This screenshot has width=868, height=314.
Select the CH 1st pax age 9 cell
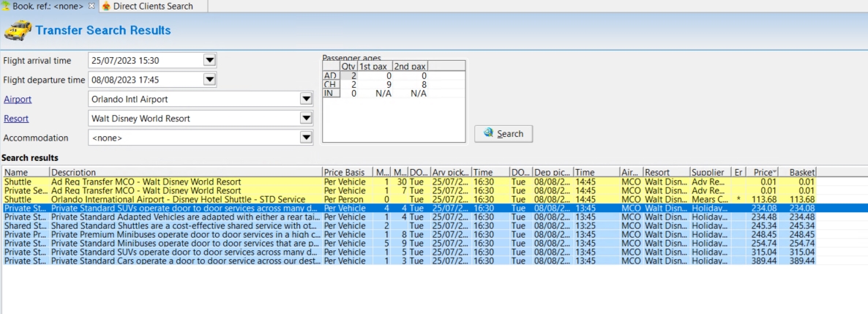[375, 84]
